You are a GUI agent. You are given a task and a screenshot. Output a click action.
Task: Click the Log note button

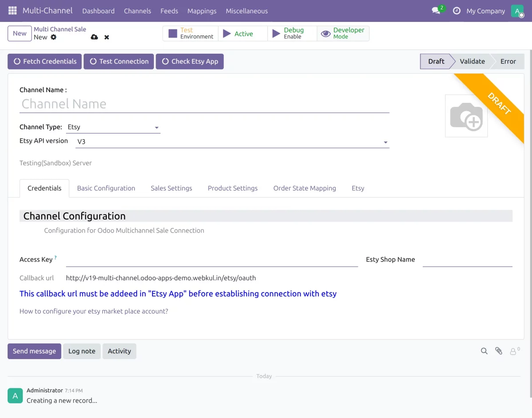tap(82, 351)
